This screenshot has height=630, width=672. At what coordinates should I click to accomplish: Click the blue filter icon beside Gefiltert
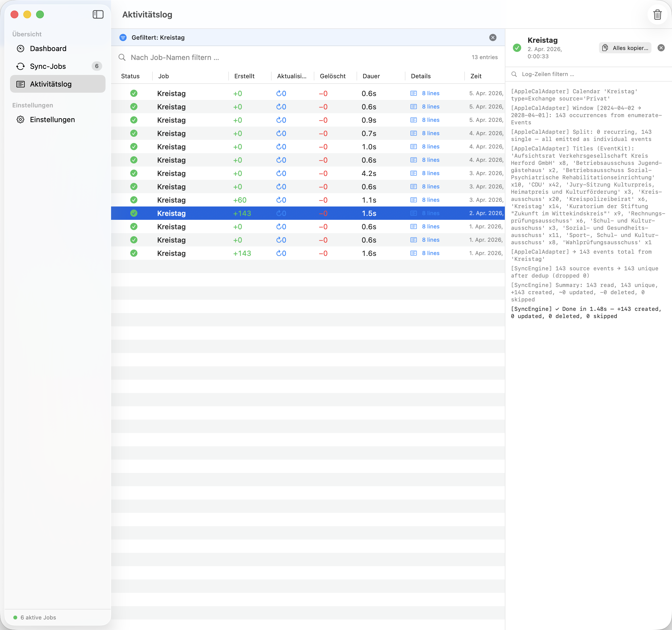click(x=123, y=37)
